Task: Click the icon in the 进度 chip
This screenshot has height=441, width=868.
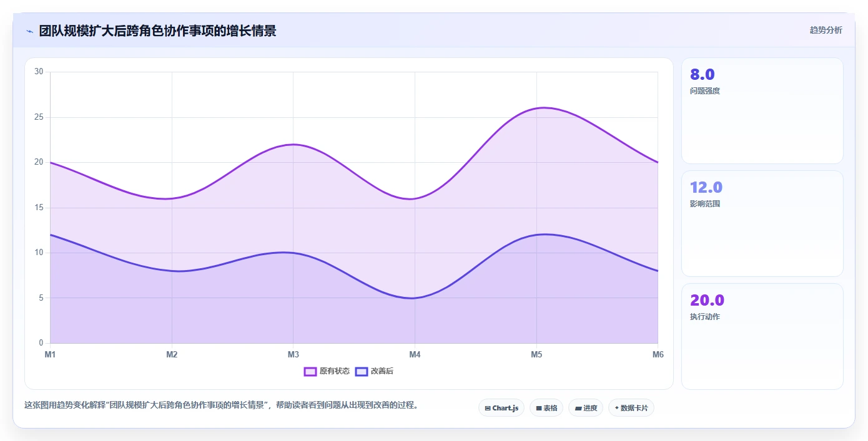Action: pos(578,409)
